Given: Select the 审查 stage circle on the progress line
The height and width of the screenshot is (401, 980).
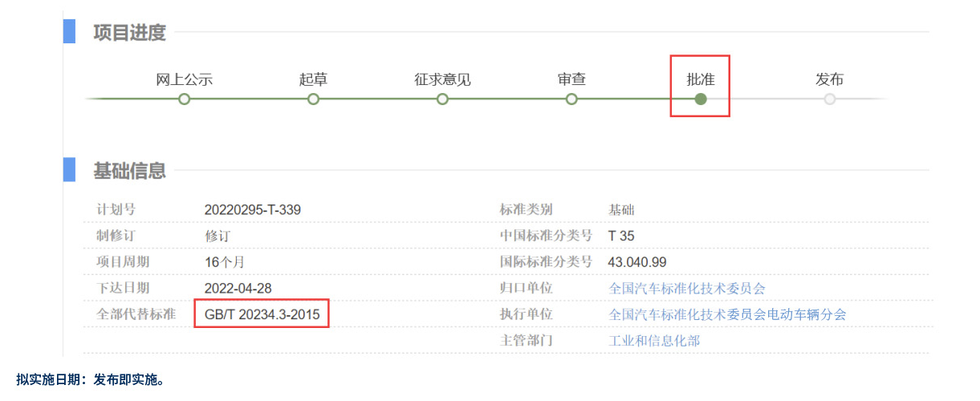Looking at the screenshot, I should 571,99.
